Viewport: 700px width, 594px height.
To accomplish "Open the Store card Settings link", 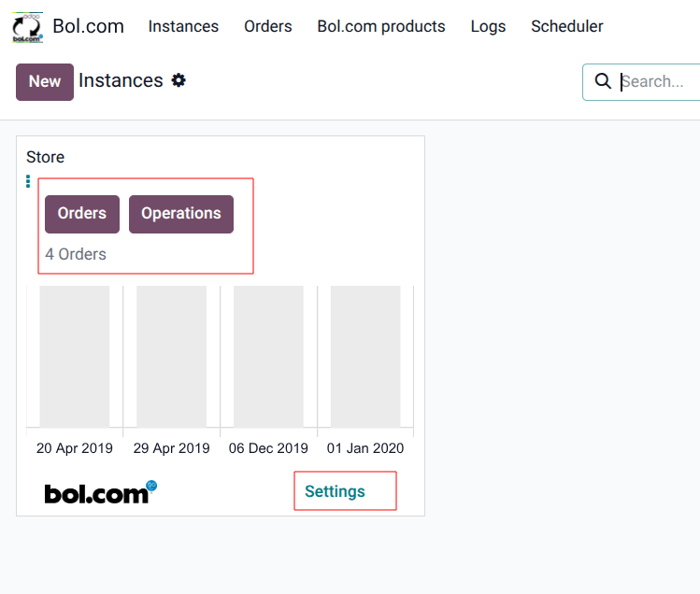I will (x=335, y=491).
